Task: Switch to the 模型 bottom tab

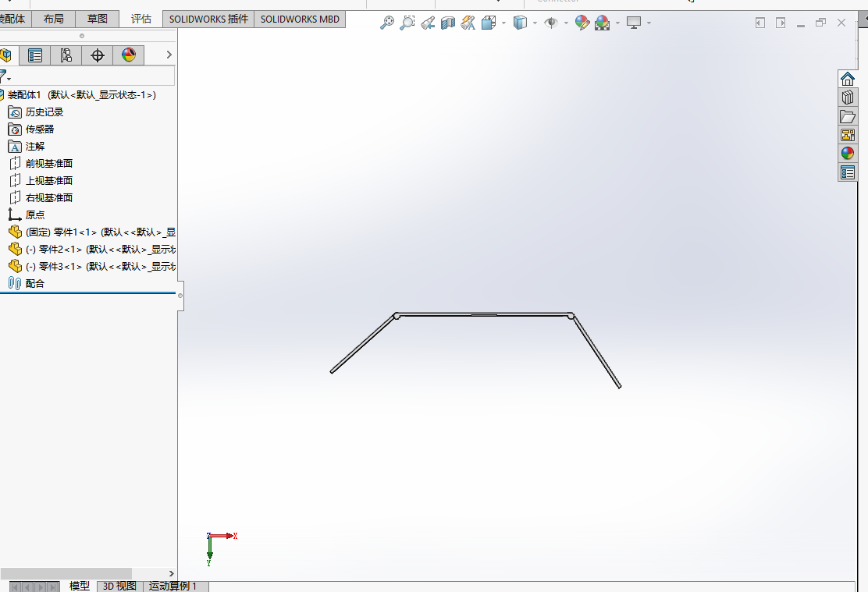Action: click(x=79, y=586)
